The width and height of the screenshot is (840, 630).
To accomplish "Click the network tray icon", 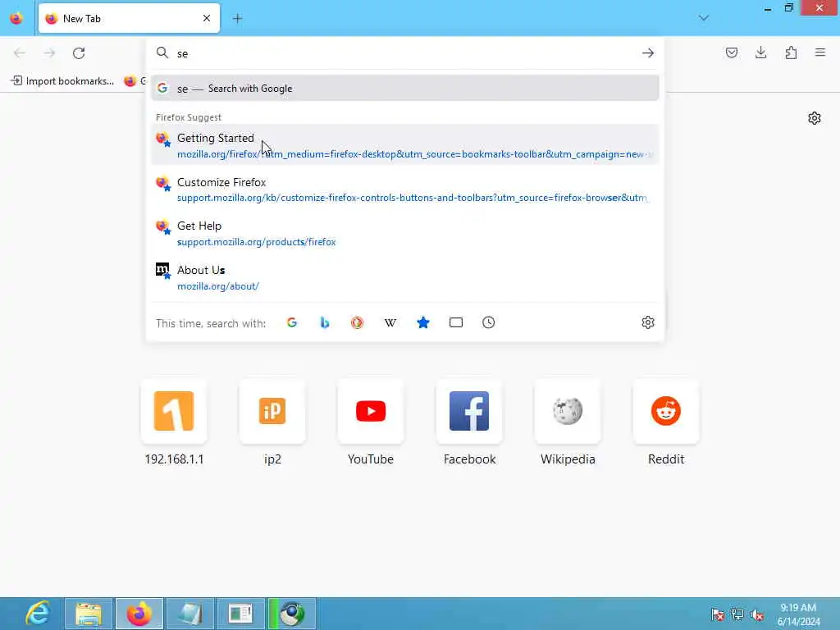I will 737,614.
